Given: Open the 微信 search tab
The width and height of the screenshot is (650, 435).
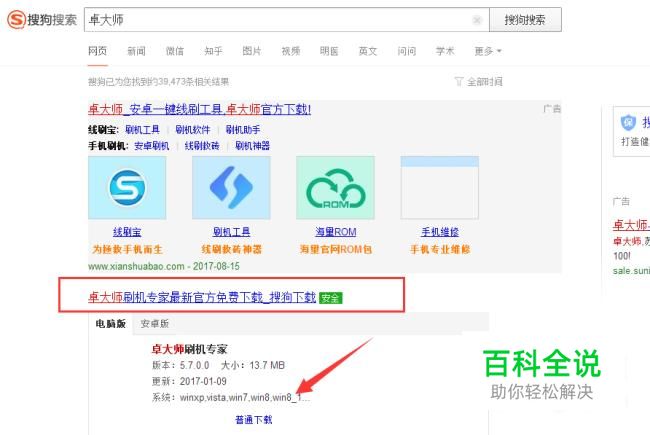Looking at the screenshot, I should pyautogui.click(x=175, y=51).
